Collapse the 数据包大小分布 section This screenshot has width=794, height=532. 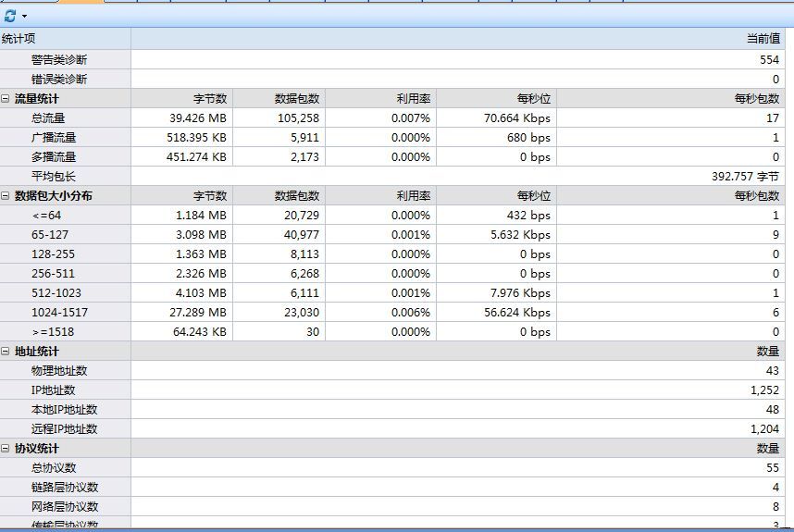[6, 195]
